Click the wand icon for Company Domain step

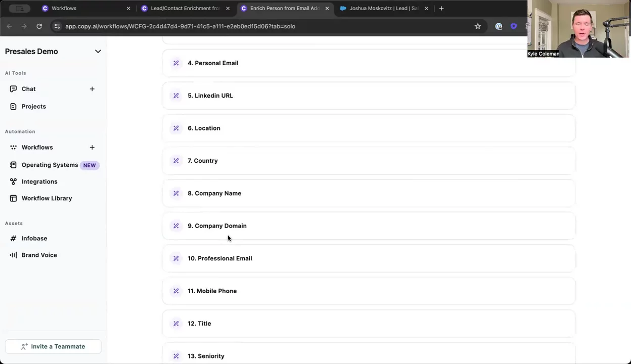pyautogui.click(x=176, y=226)
